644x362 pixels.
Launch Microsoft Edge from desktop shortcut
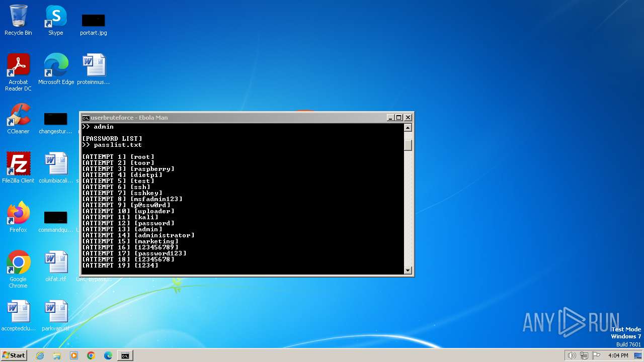56,69
